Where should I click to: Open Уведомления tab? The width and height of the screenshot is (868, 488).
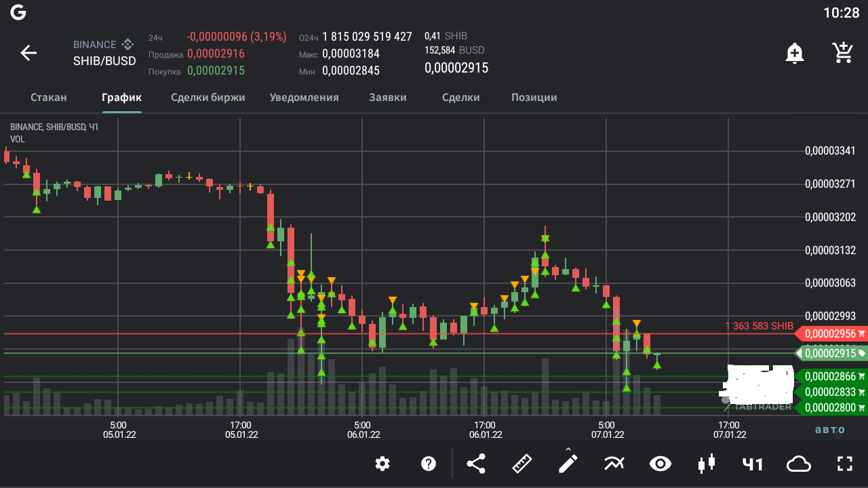304,98
